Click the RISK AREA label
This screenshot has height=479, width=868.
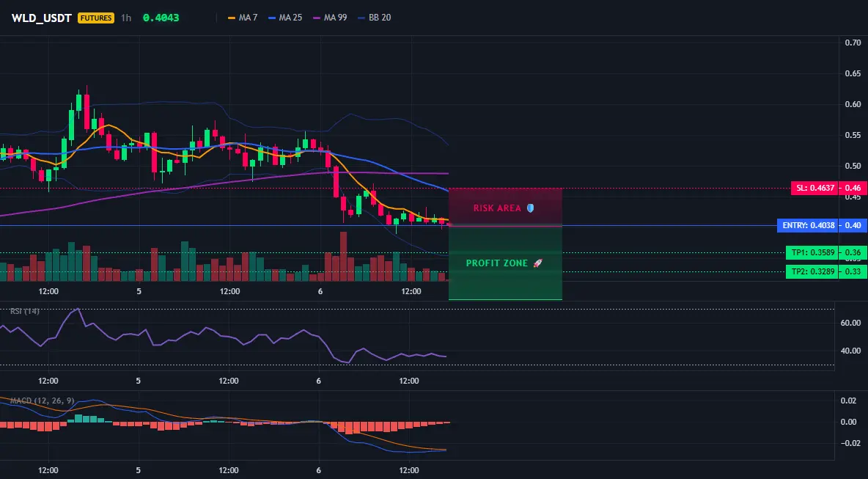497,208
